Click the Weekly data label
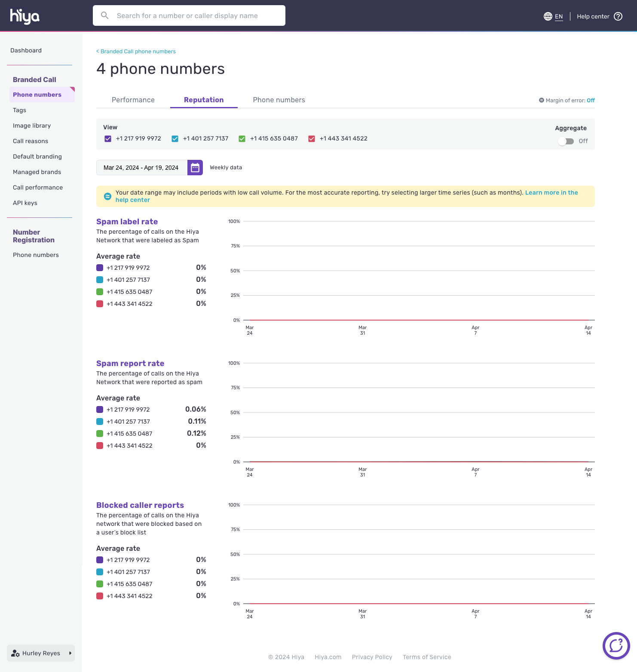Screen dimensions: 637x672 coord(226,168)
